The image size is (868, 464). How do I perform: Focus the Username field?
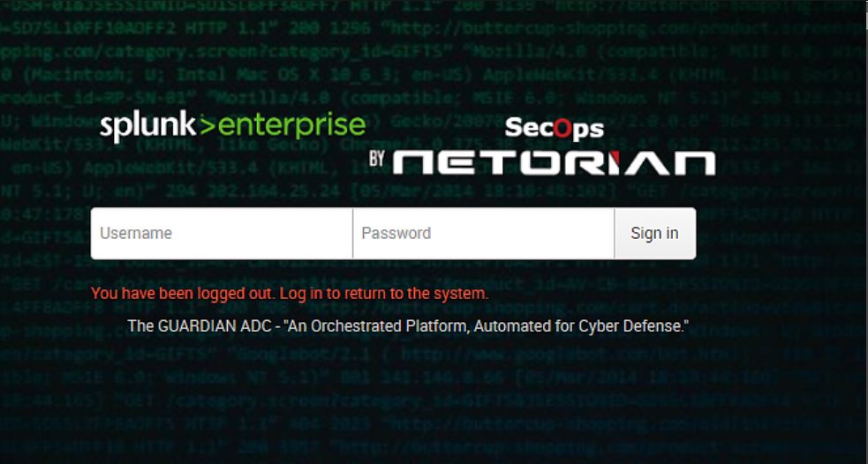(222, 234)
